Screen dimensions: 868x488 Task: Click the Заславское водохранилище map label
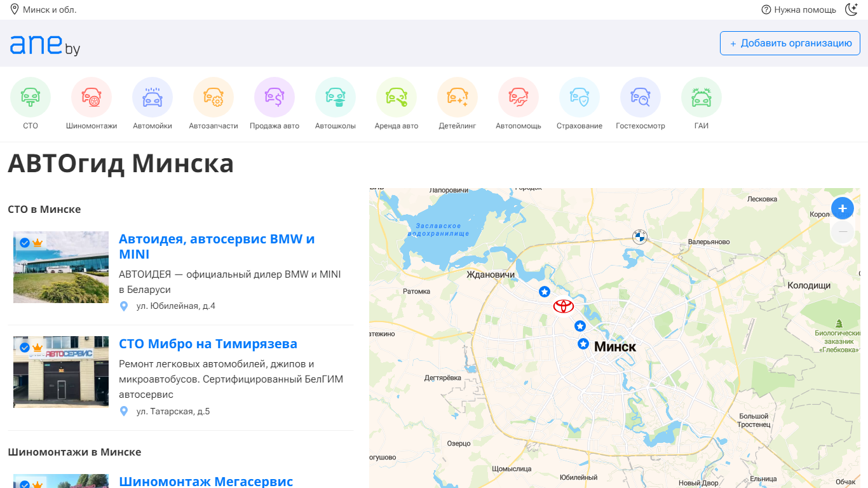438,230
